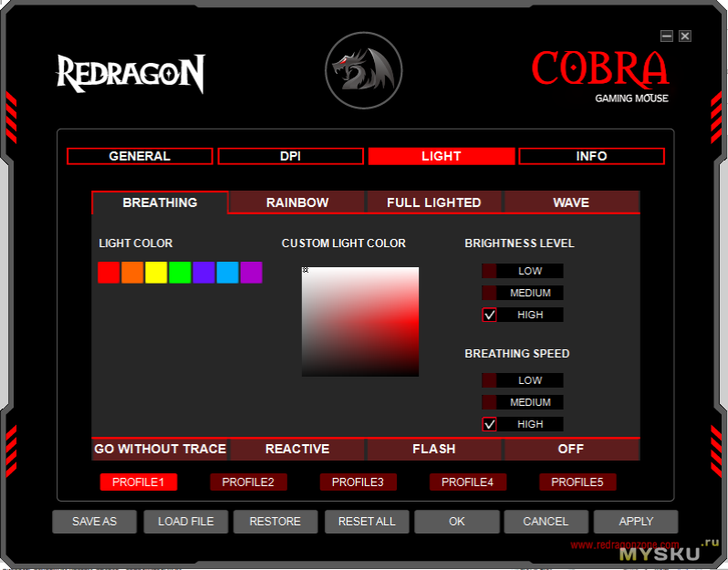Image resolution: width=728 pixels, height=570 pixels.
Task: Set brightness level to MEDIUM
Action: tap(523, 293)
